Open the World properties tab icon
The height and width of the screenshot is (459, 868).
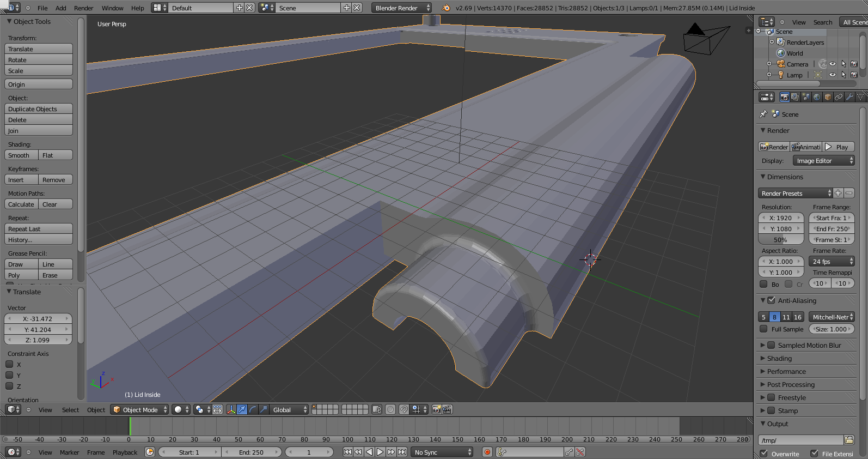[x=817, y=97]
